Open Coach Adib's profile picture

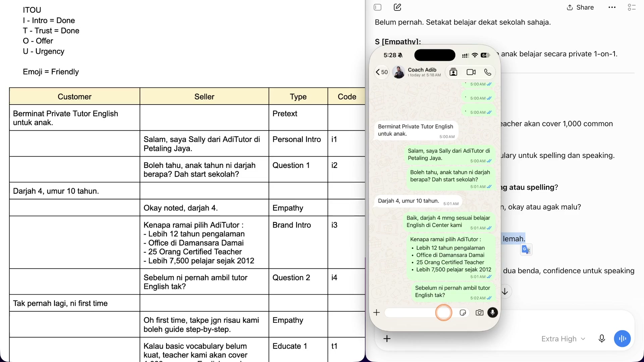click(398, 72)
